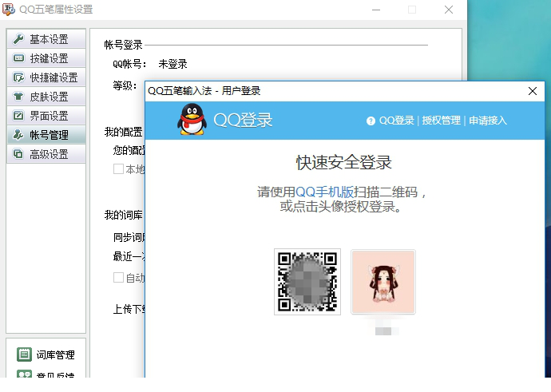This screenshot has height=392, width=551.
Task: Select the 帐号管理 tab
Action: 46,135
